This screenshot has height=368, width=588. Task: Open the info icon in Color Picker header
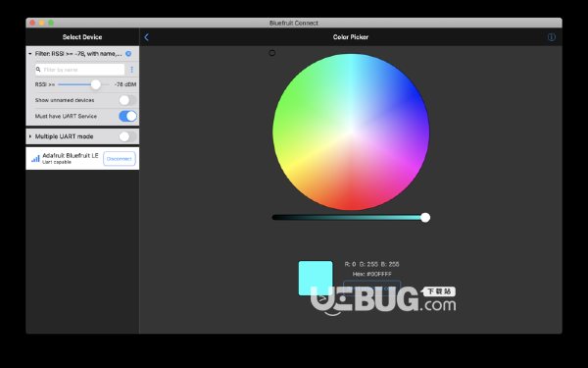pos(551,37)
